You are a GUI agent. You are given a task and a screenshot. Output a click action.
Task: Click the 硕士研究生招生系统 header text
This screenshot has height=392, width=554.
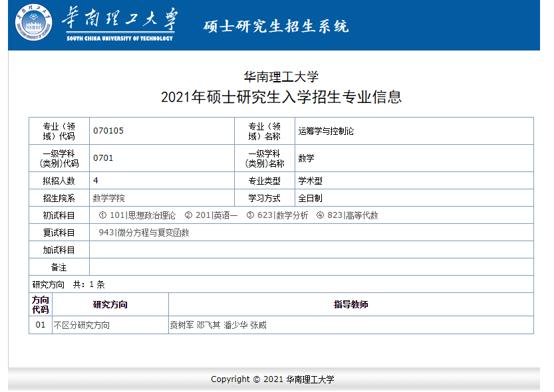(276, 27)
